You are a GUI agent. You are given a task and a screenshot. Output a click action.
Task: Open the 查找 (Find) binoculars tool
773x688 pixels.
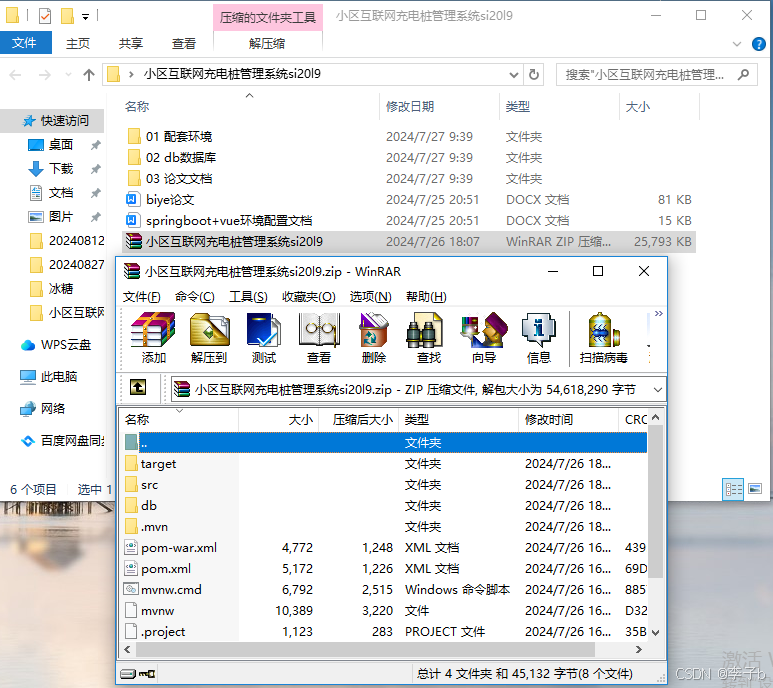click(428, 338)
